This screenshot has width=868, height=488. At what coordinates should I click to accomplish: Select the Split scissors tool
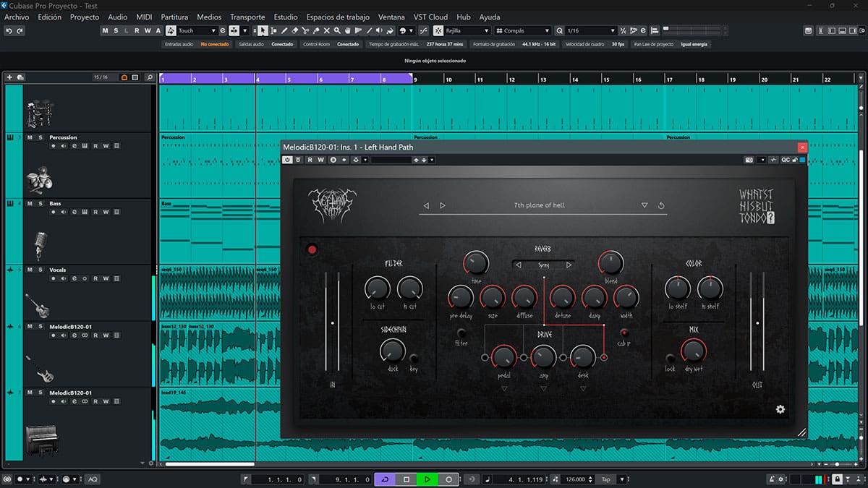tap(306, 31)
